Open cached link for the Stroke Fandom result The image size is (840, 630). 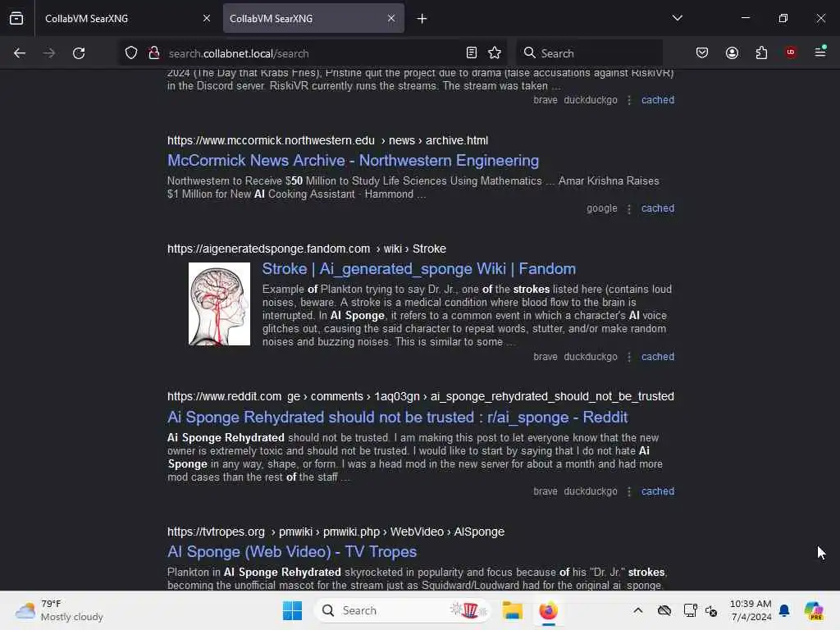(658, 357)
